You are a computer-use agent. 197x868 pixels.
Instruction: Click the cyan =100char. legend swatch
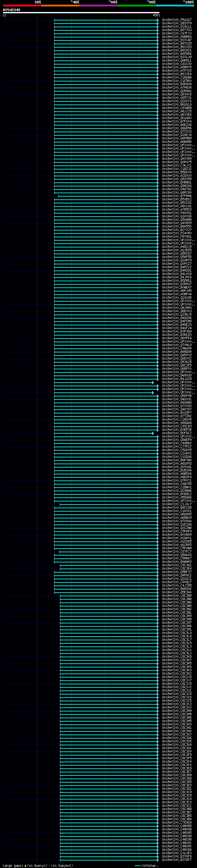click(137, 866)
